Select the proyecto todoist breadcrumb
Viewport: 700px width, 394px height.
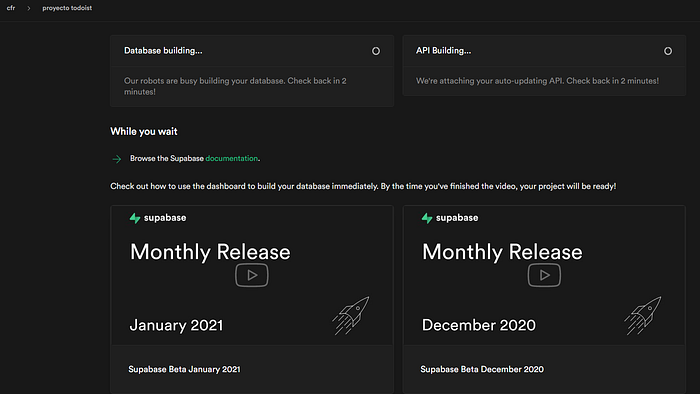[x=67, y=8]
